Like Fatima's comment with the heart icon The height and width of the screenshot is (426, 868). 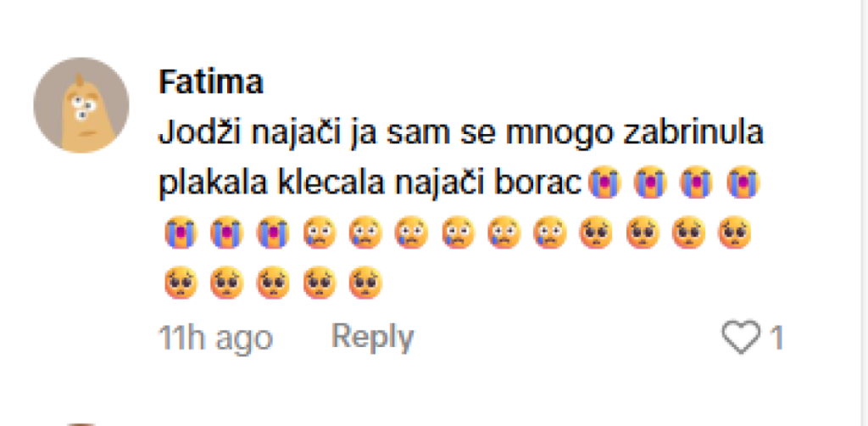[x=741, y=337]
